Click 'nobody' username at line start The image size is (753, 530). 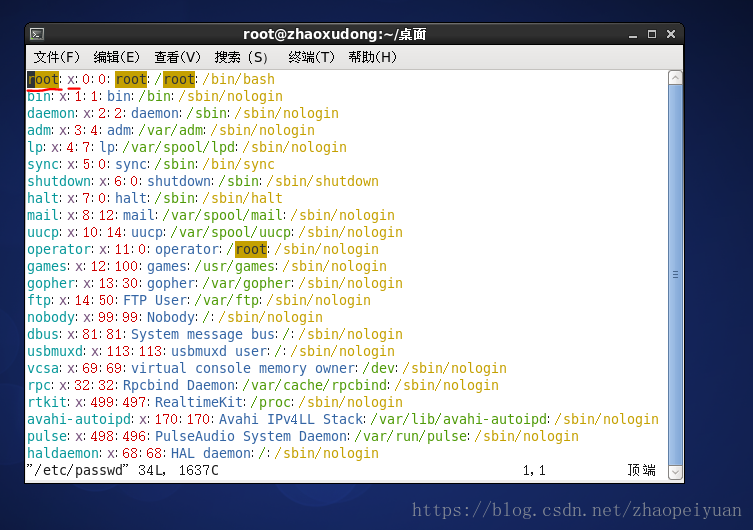pyautogui.click(x=51, y=317)
